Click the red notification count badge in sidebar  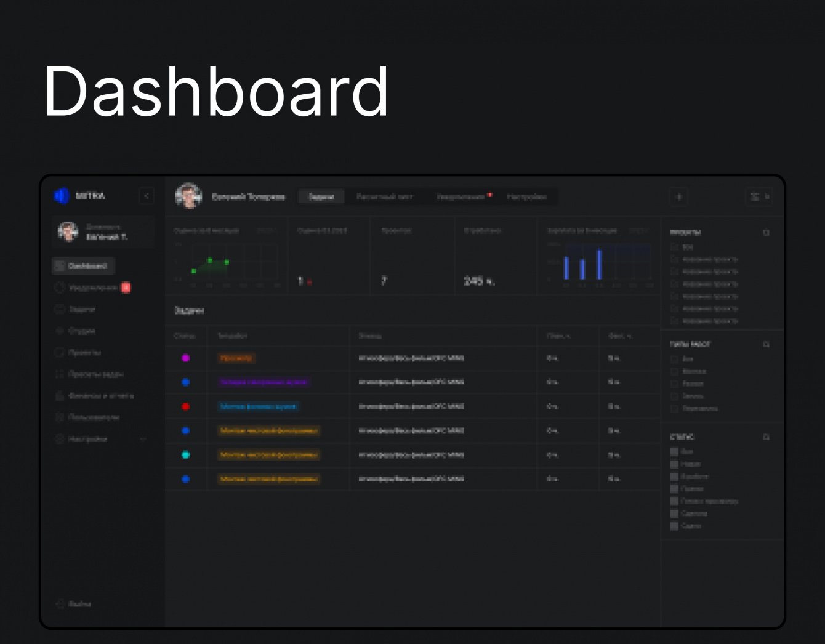126,288
